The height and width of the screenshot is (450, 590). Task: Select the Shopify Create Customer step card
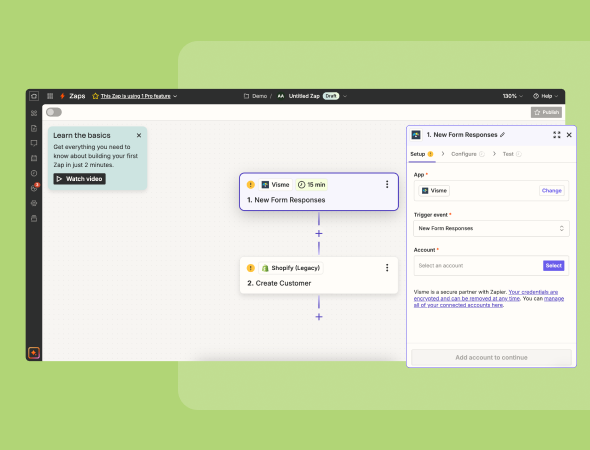pos(319,275)
